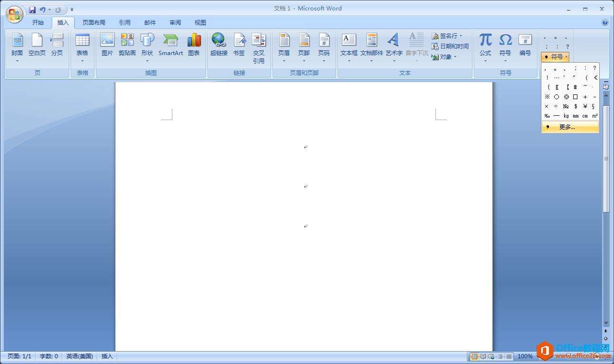Open the table (表格) insert menu
This screenshot has width=614, height=364.
(82, 48)
